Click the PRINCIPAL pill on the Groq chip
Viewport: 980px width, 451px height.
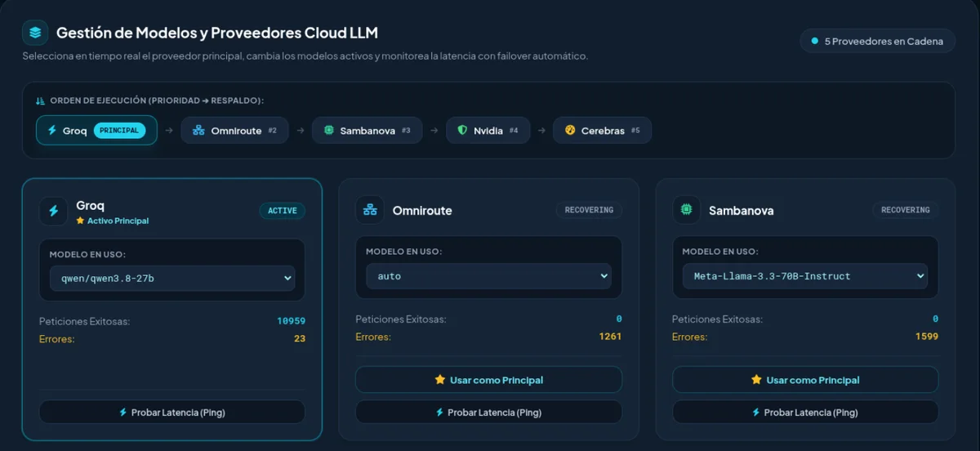(119, 131)
